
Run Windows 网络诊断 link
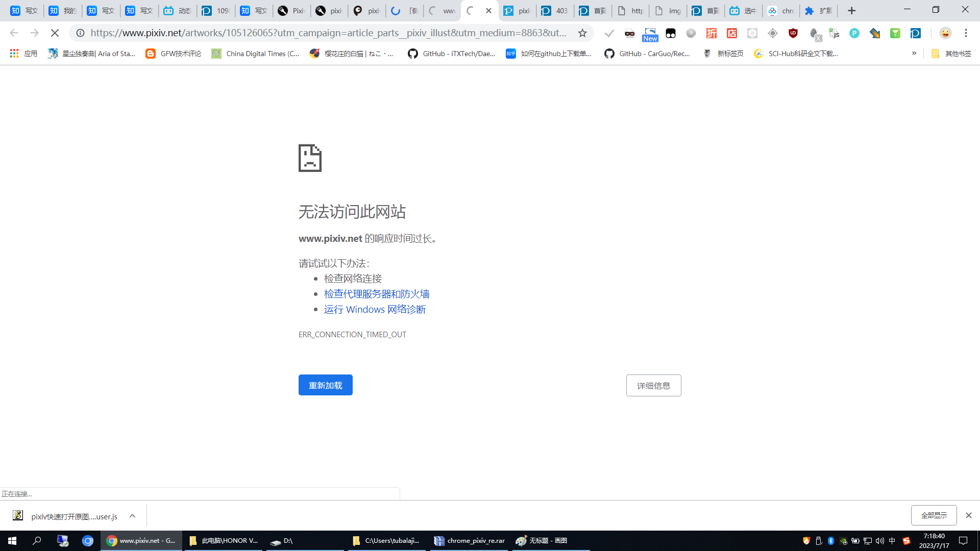375,309
